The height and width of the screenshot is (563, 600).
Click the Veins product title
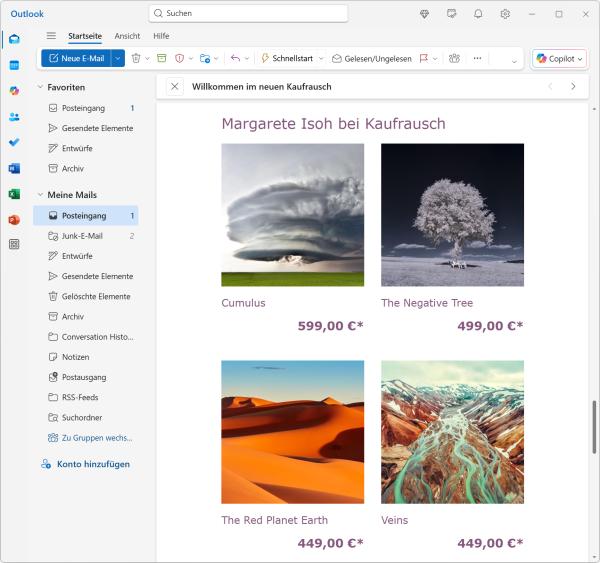(395, 520)
